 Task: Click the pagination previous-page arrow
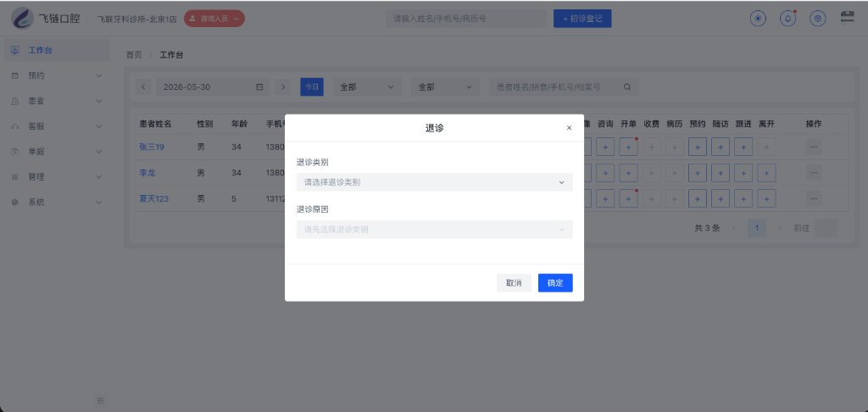click(x=734, y=228)
